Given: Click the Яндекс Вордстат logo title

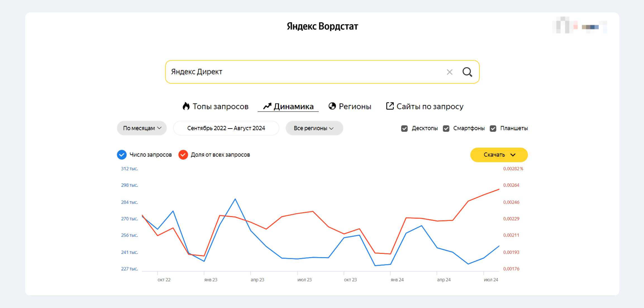Looking at the screenshot, I should 322,26.
